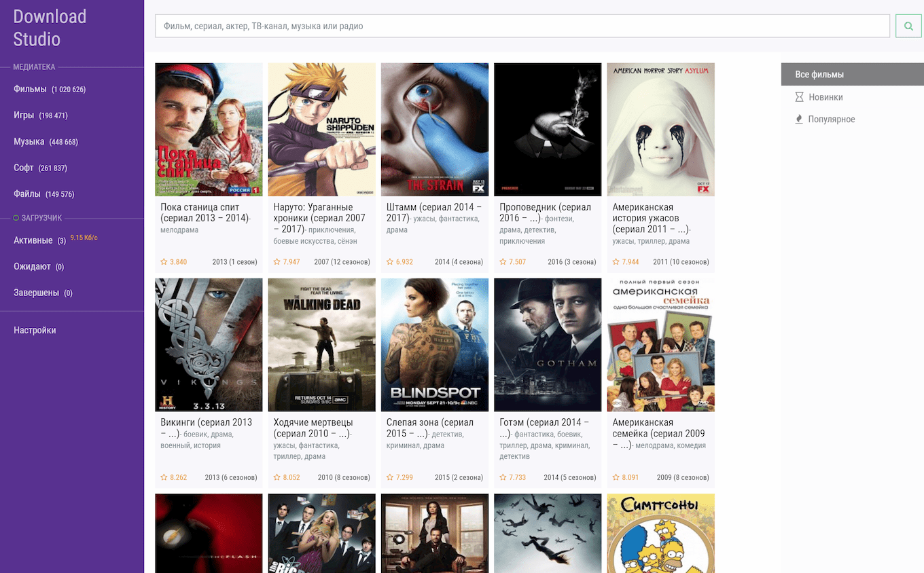This screenshot has width=924, height=573.
Task: Select the Все фильмы filter tab
Action: 819,75
